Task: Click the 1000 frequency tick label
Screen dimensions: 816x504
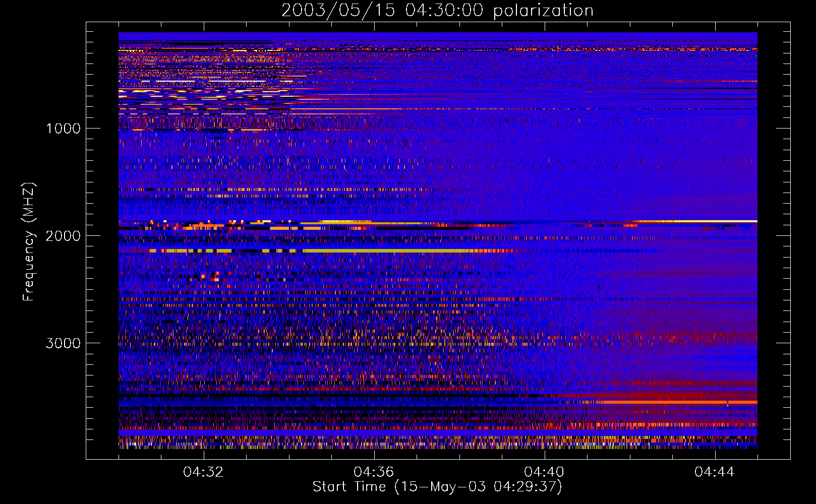Action: (64, 129)
